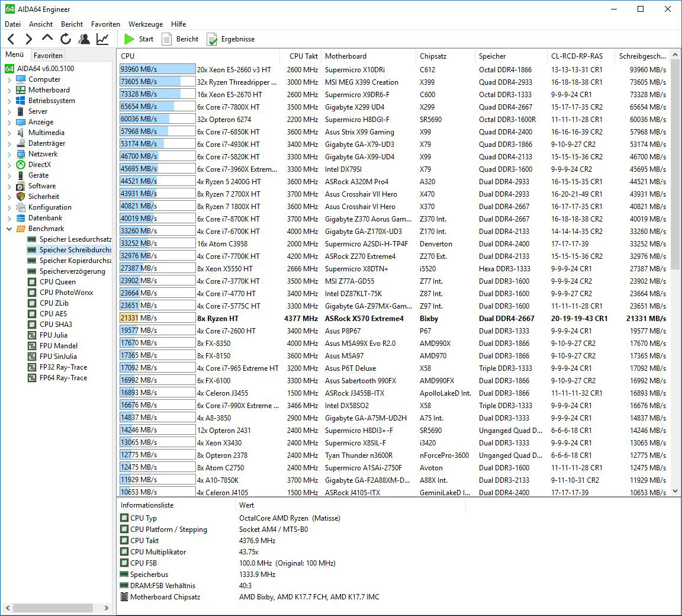The width and height of the screenshot is (682, 616).
Task: Expand the Anzeige tree node
Action: [x=9, y=122]
